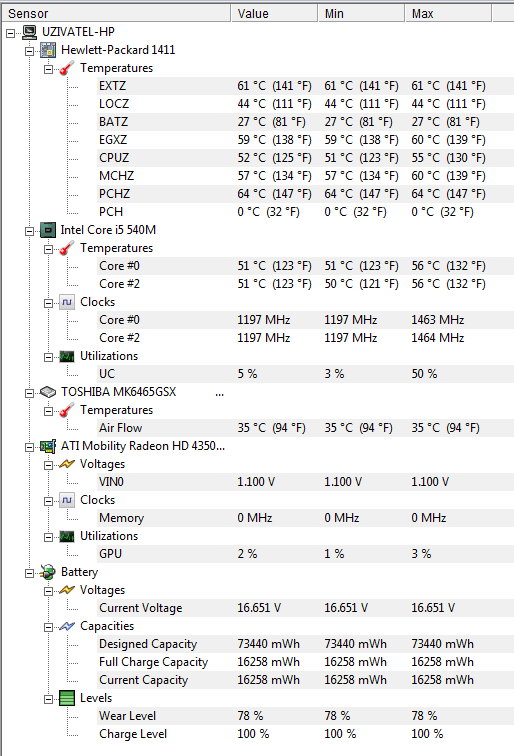Collapse the Intel Core i5 Utilizations node
The width and height of the screenshot is (514, 756).
pos(48,357)
